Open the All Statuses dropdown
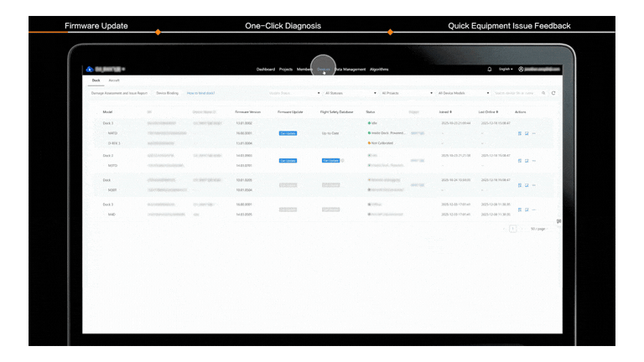The image size is (644, 362). (349, 93)
